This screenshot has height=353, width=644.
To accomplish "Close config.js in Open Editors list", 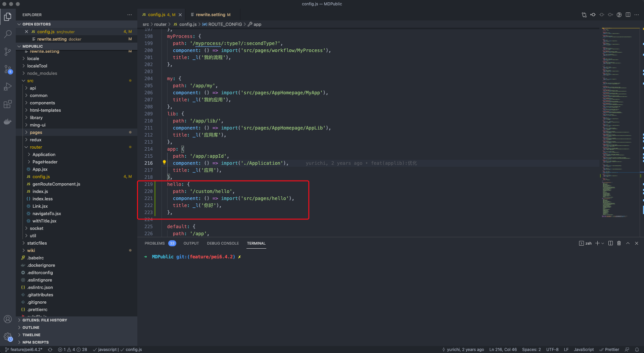I will tap(27, 32).
